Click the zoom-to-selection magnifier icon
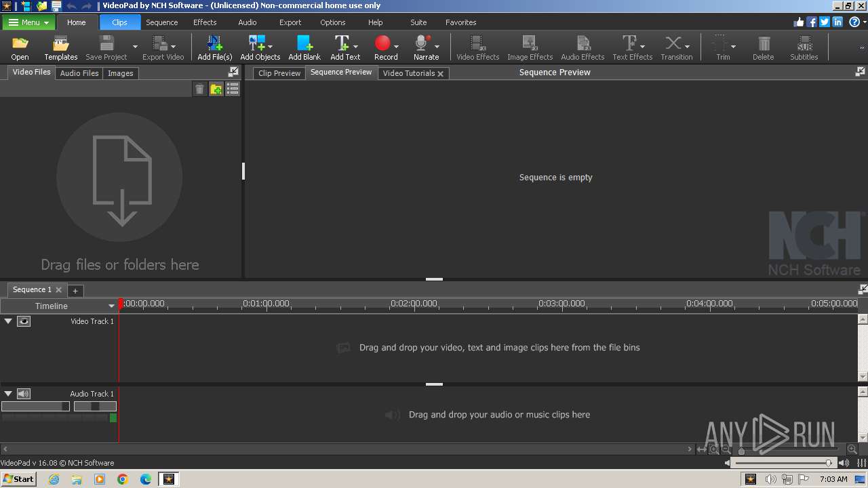Screen dimensions: 868x488 714,449
